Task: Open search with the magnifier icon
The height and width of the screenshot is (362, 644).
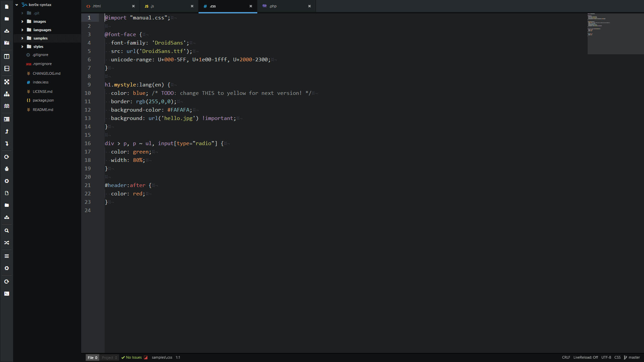Action: [7, 231]
